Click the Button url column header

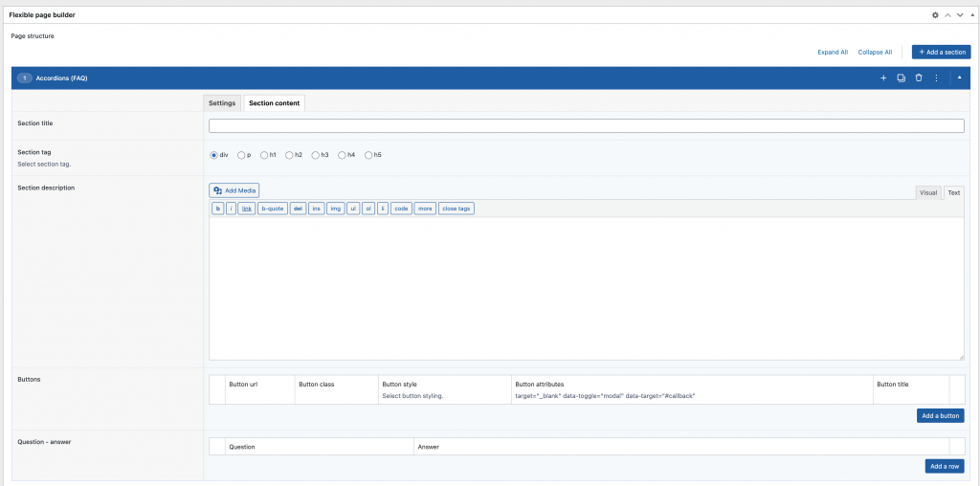pyautogui.click(x=243, y=385)
